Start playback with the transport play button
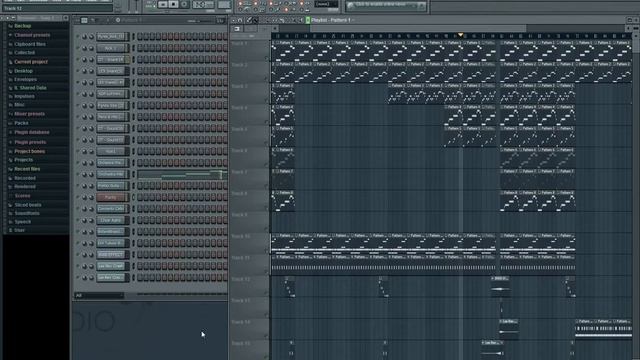 click(163, 4)
